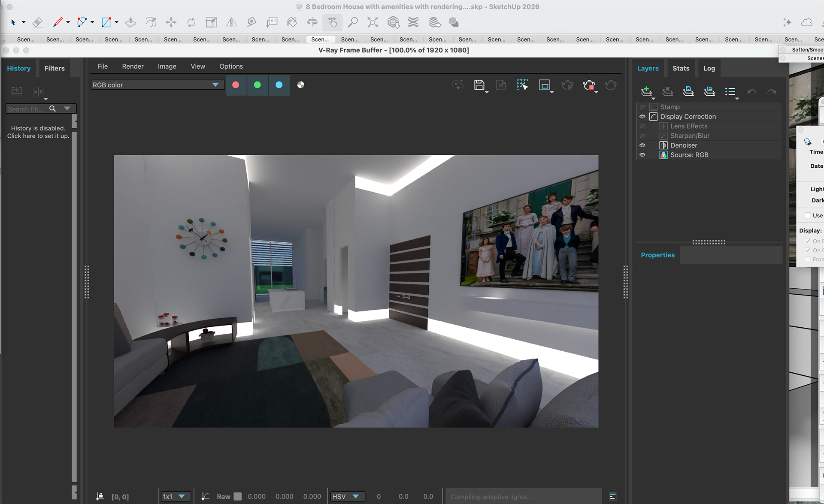Open the Render menu
The image size is (824, 504).
[133, 66]
